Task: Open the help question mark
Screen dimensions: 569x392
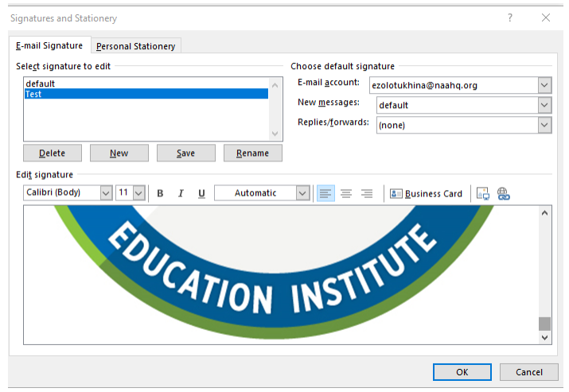Action: 510,17
